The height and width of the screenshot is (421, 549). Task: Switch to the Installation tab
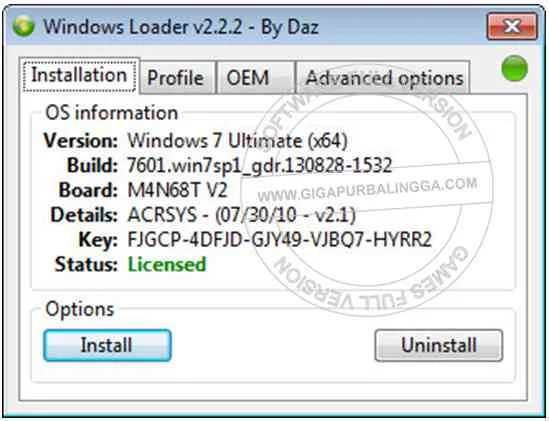coord(79,76)
